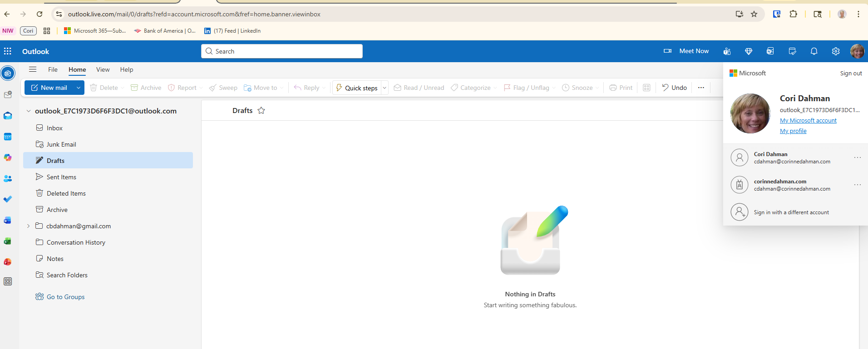Open the Notes folder
868x349 pixels.
(108, 259)
